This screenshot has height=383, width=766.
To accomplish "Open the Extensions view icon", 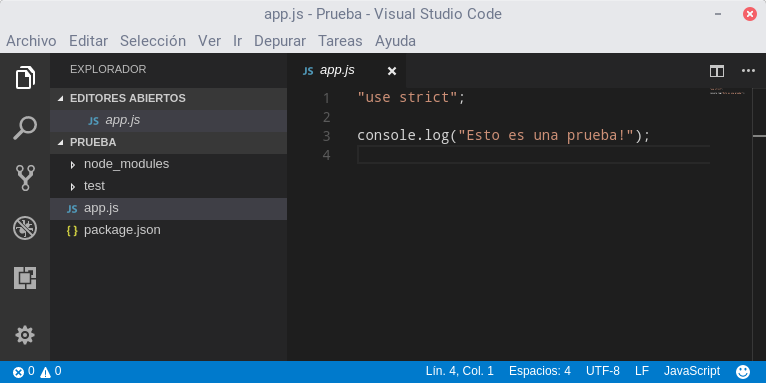I will [25, 278].
